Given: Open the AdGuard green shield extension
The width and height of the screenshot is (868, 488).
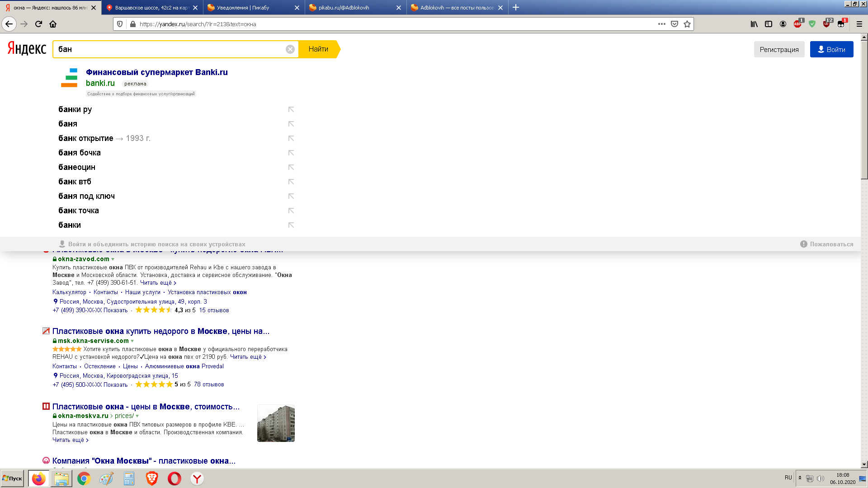Looking at the screenshot, I should click(x=812, y=24).
